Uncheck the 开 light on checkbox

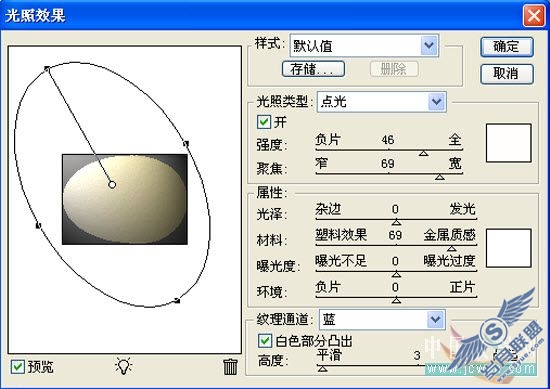pos(264,122)
